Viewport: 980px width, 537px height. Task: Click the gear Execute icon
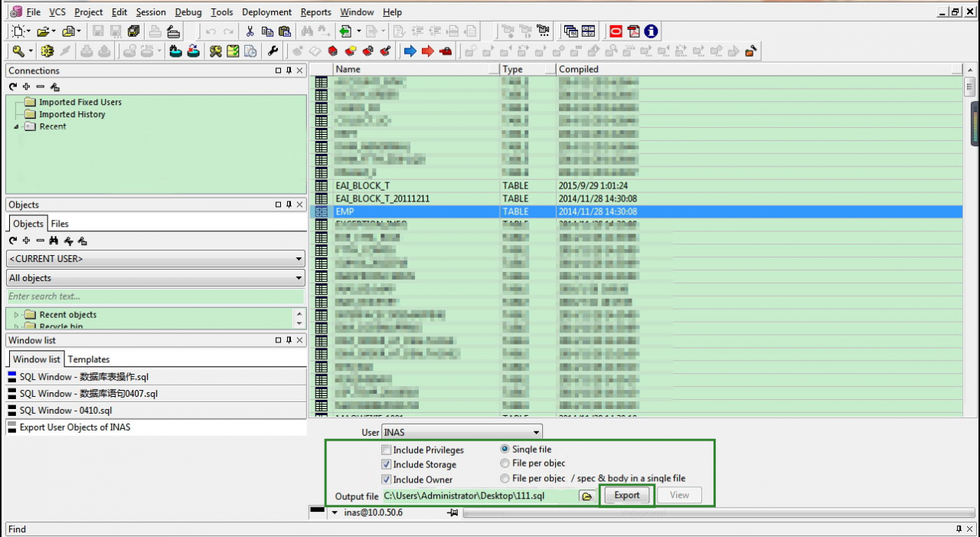pos(47,51)
